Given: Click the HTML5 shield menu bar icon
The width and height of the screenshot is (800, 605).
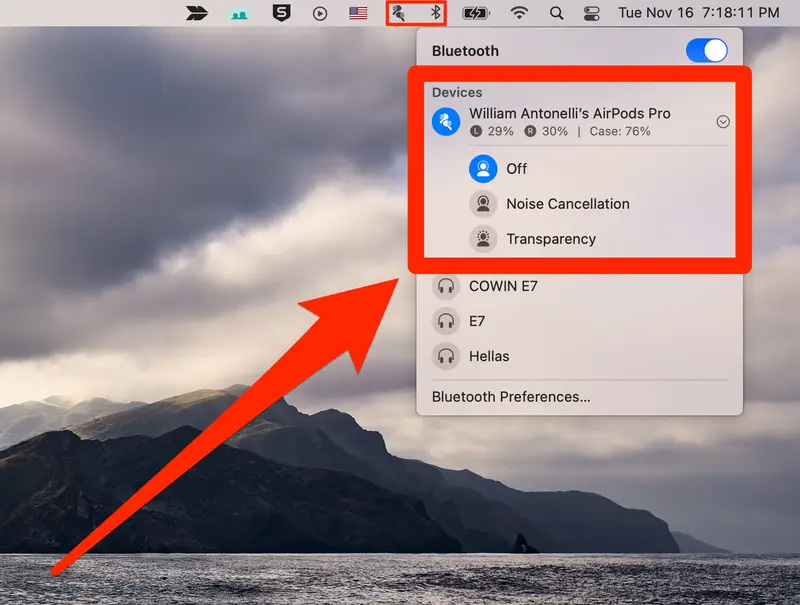Looking at the screenshot, I should coord(282,13).
